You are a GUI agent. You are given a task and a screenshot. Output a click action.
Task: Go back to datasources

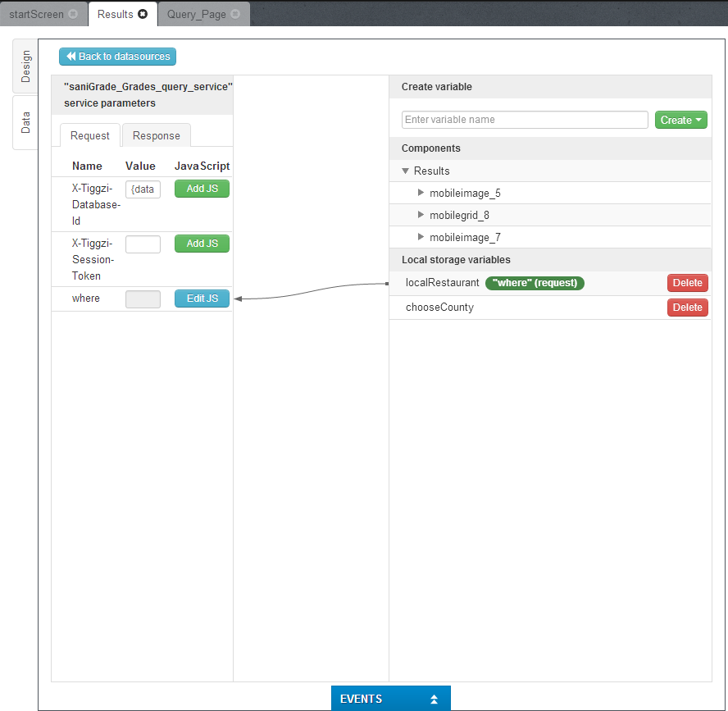(117, 57)
